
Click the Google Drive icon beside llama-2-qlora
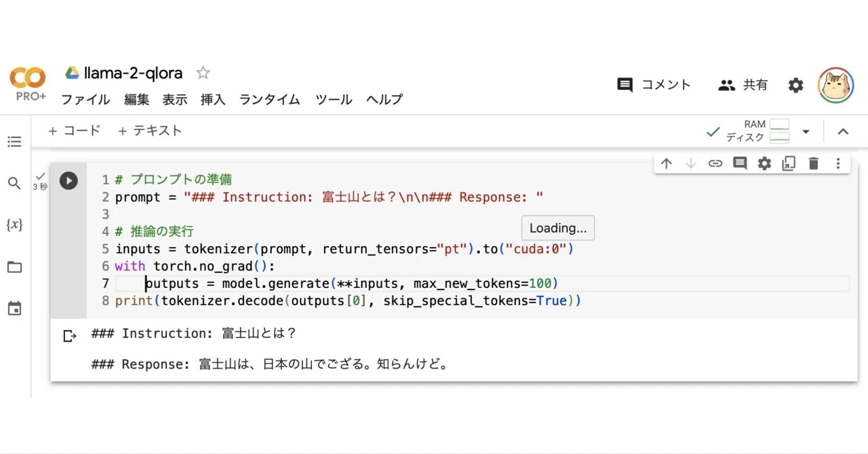(x=72, y=73)
